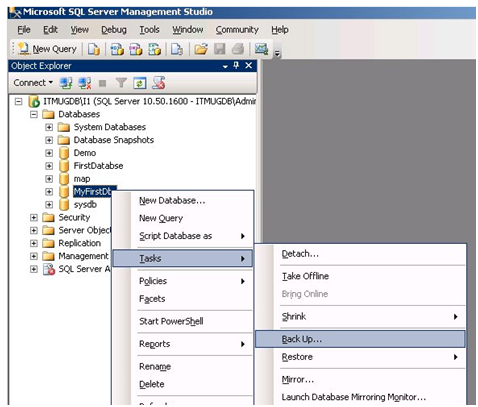Expand the Database Snapshots node
478x407 pixels.
click(49, 140)
